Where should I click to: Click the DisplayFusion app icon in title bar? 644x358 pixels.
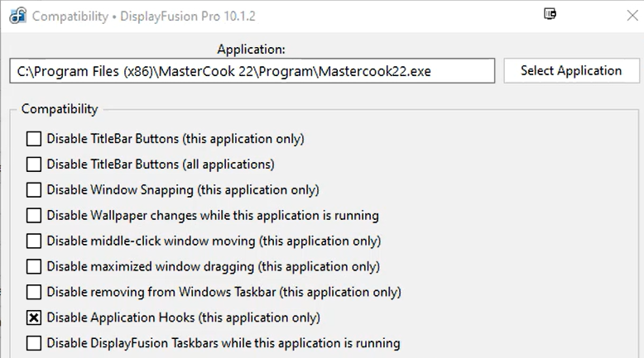tap(18, 16)
